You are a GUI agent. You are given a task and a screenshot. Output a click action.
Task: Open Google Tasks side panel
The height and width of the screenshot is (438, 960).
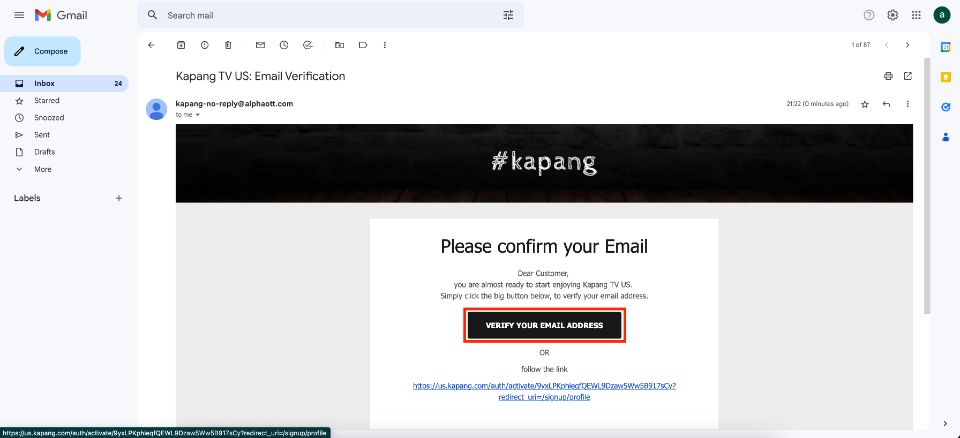click(x=945, y=107)
